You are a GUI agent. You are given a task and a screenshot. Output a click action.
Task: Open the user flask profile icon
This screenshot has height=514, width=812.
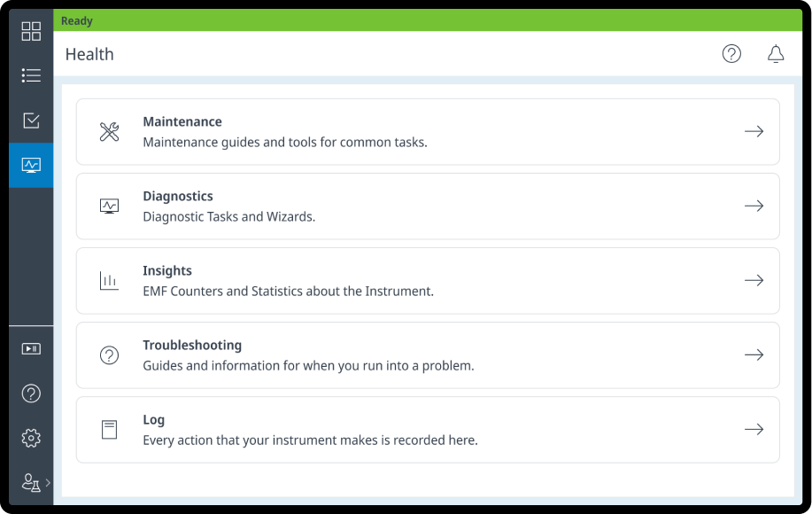[30, 482]
